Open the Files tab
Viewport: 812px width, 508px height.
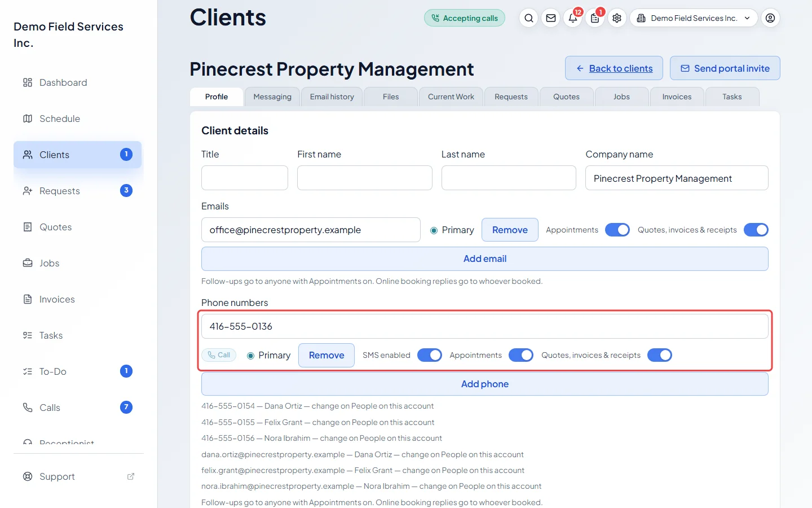(391, 97)
